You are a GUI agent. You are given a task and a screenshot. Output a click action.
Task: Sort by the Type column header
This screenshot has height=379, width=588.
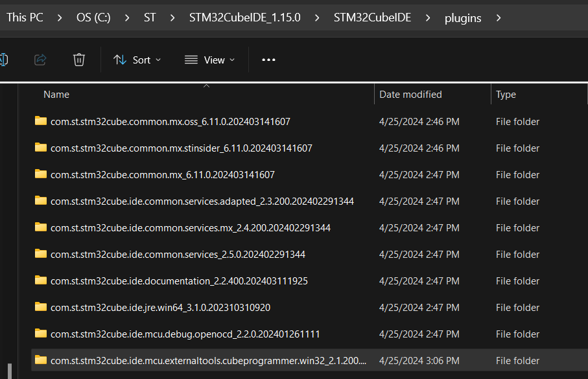(506, 95)
